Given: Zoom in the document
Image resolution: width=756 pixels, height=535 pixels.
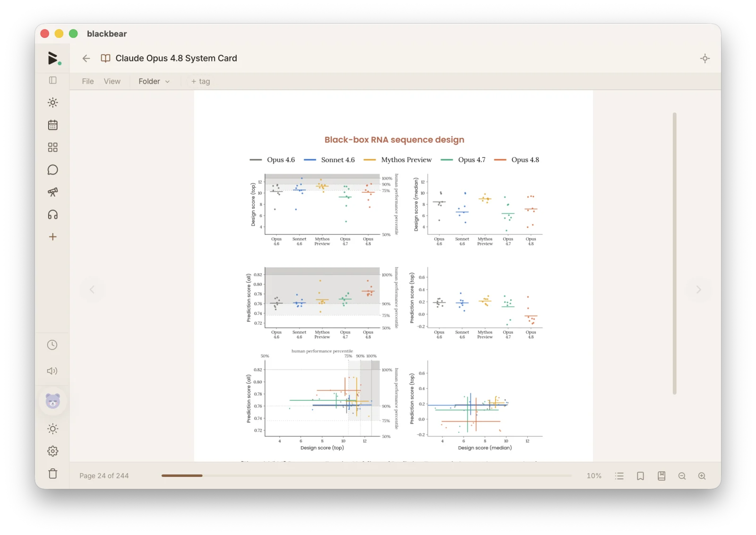Looking at the screenshot, I should [702, 476].
